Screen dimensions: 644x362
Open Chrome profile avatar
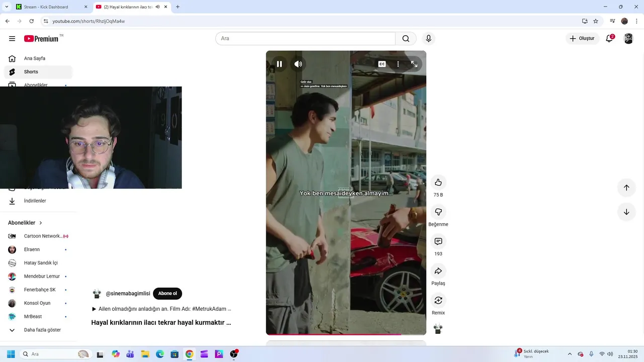click(x=624, y=21)
